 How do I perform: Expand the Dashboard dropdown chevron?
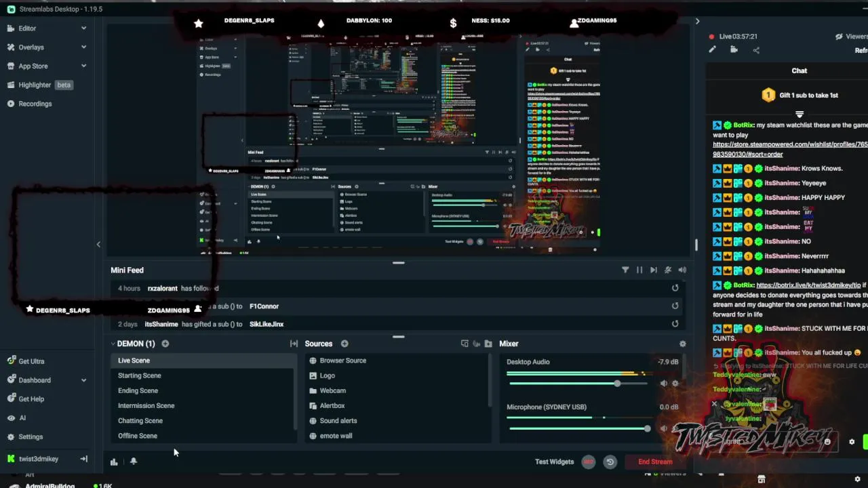point(83,380)
